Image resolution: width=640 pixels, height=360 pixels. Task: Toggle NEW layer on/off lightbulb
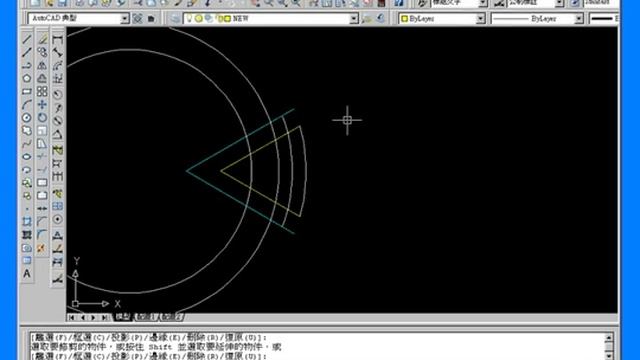point(189,18)
